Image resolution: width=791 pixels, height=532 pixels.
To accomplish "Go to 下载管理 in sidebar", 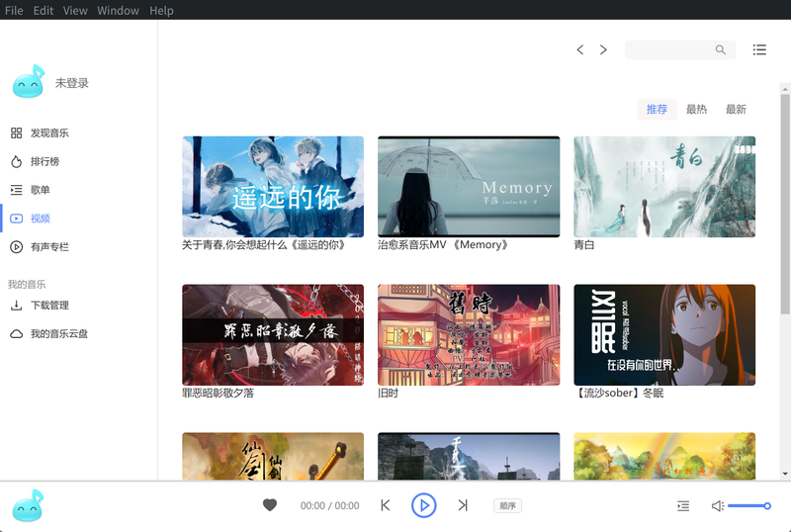I will coord(49,306).
